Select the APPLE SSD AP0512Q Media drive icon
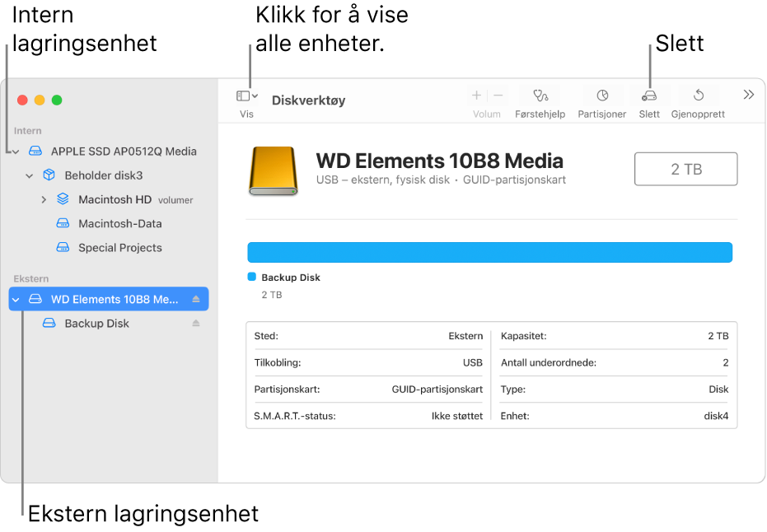 (35, 151)
